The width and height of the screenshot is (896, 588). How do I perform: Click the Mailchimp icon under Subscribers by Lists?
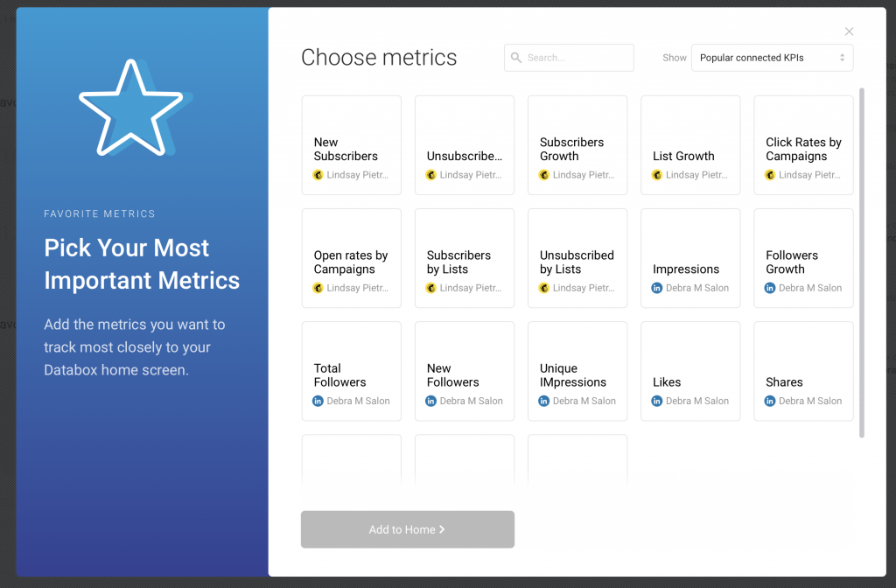pos(431,288)
